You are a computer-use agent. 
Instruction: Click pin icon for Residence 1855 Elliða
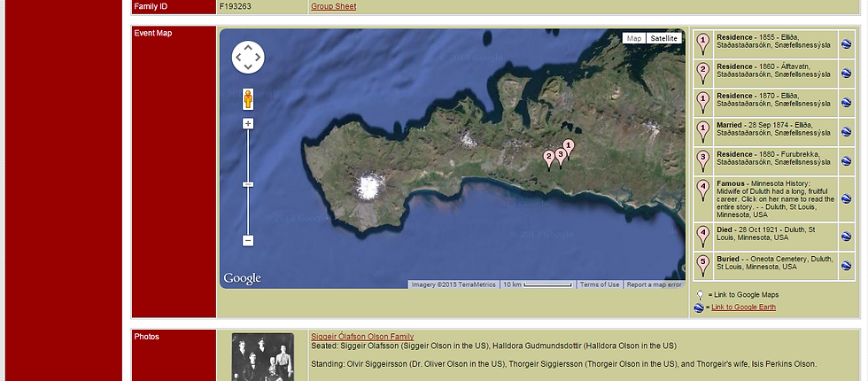pyautogui.click(x=702, y=44)
